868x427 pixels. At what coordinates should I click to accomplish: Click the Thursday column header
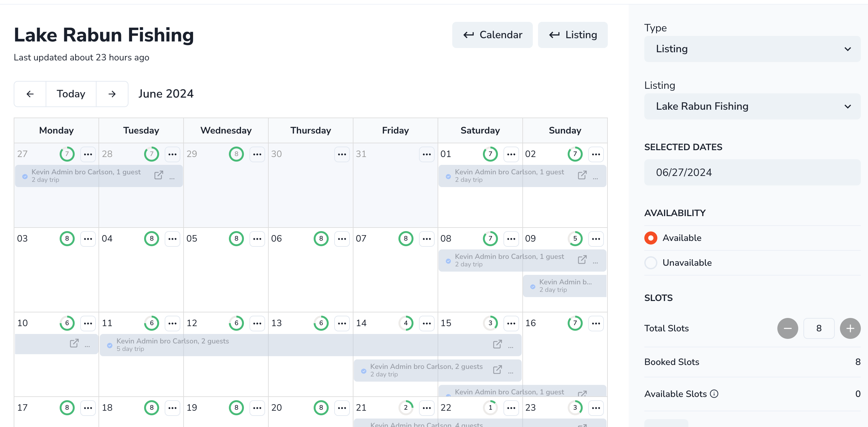[311, 131]
